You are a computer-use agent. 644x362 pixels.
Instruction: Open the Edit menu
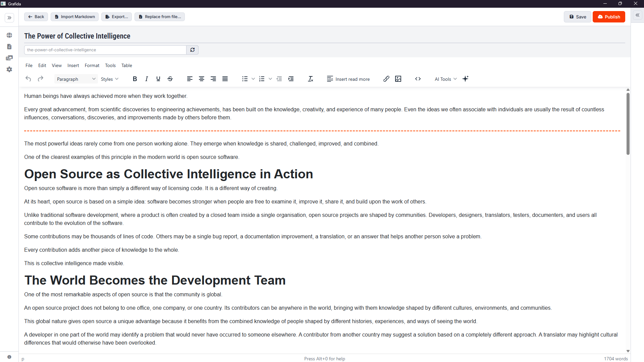(x=42, y=65)
